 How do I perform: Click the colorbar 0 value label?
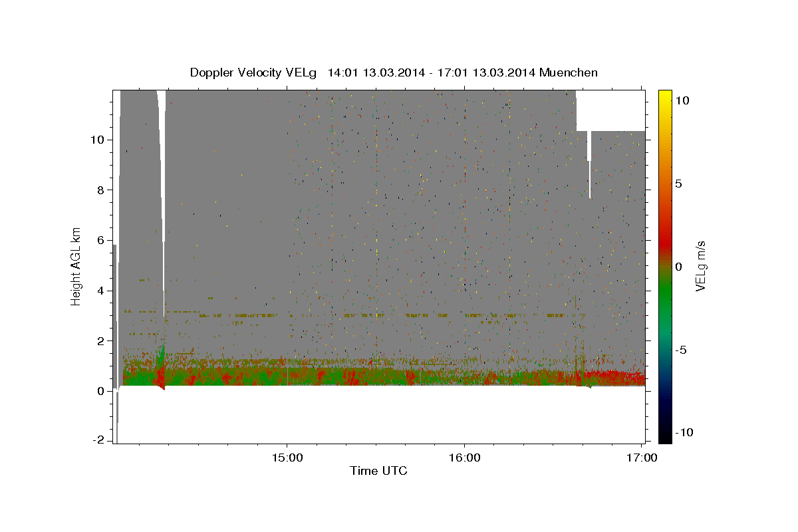678,267
